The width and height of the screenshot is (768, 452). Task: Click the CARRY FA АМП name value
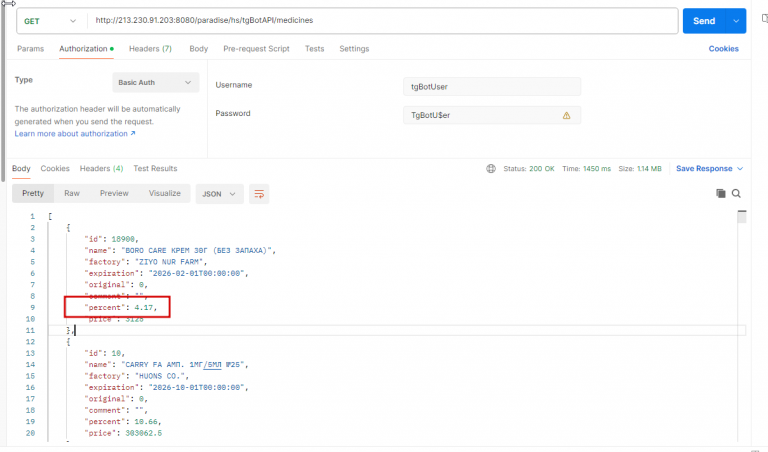click(x=185, y=364)
